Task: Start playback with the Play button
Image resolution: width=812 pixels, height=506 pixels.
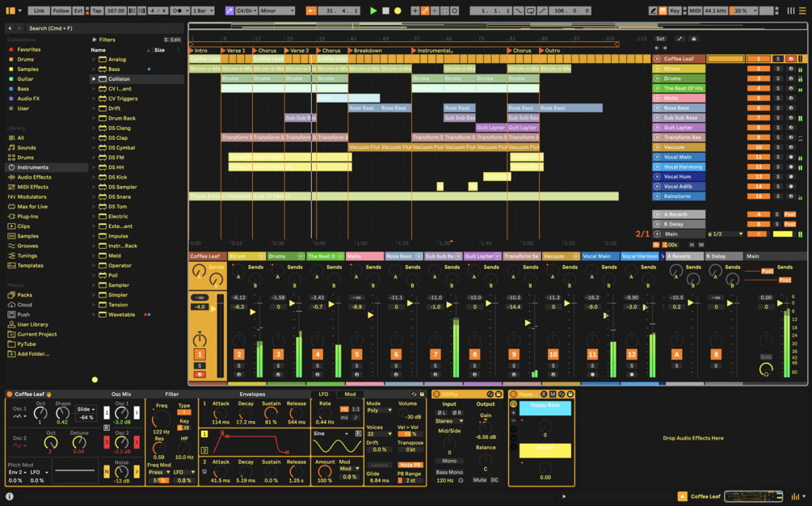Action: tap(374, 11)
